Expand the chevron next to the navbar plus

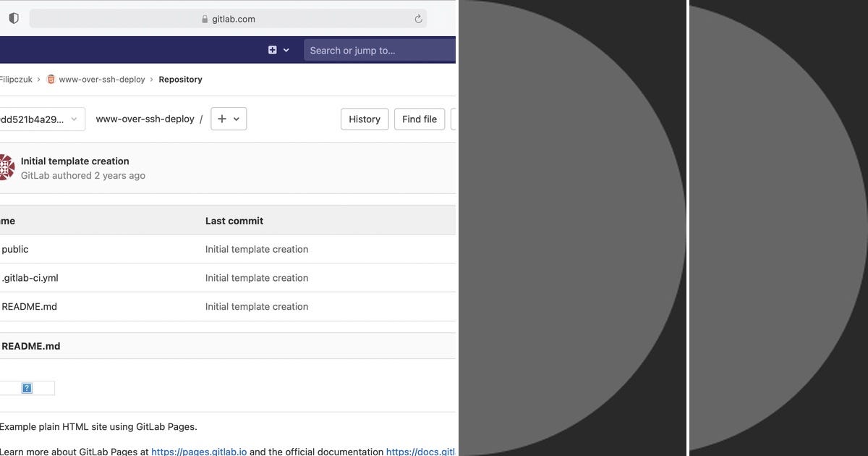coord(285,50)
